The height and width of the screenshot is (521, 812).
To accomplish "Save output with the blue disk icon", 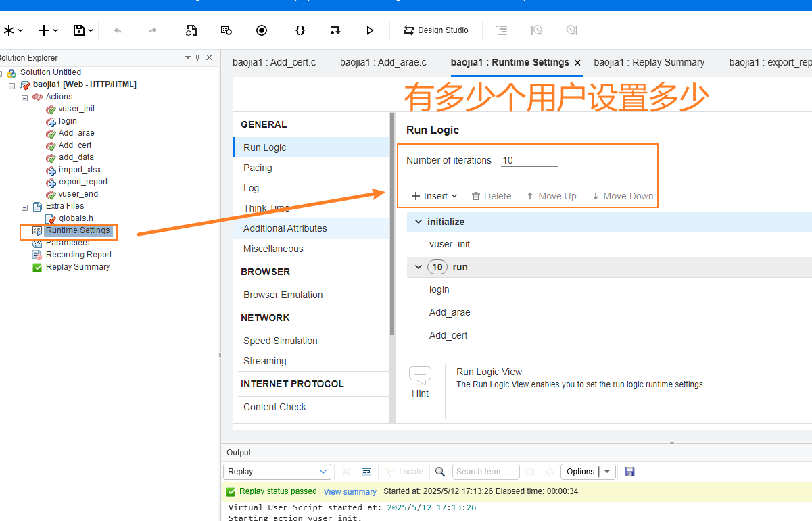I will pos(630,472).
